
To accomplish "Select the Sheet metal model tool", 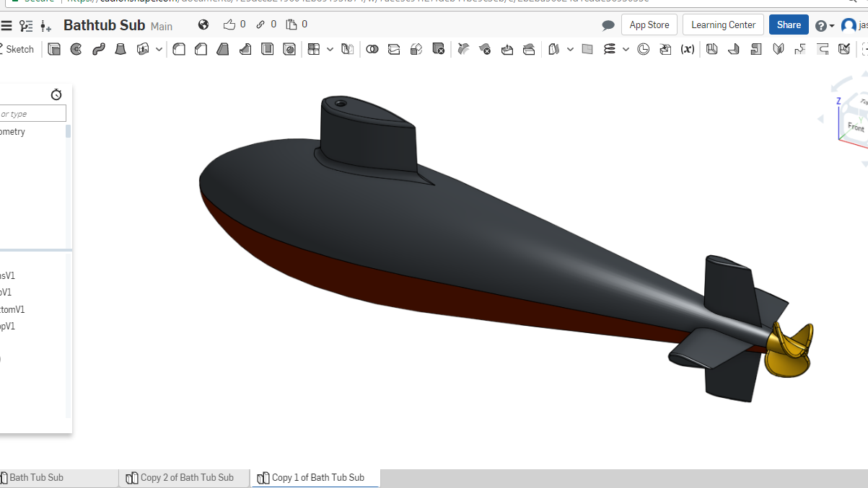I will [712, 50].
